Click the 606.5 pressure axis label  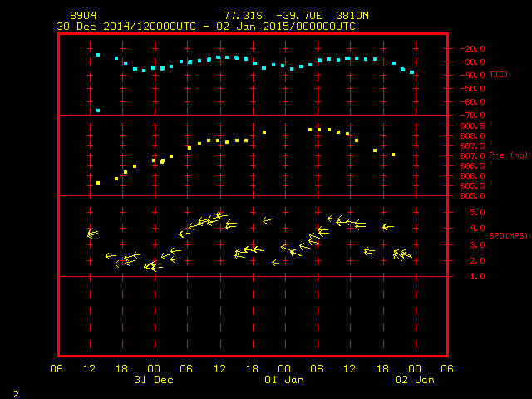473,166
